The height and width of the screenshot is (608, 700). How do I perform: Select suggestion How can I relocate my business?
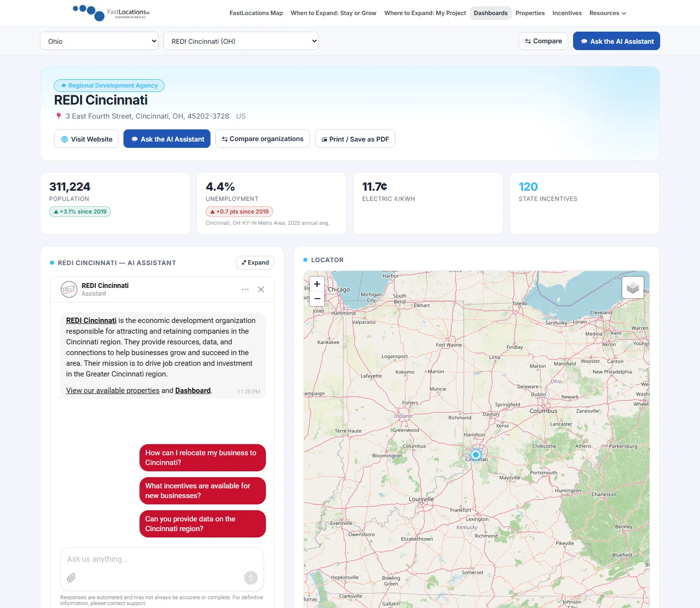[x=203, y=458]
